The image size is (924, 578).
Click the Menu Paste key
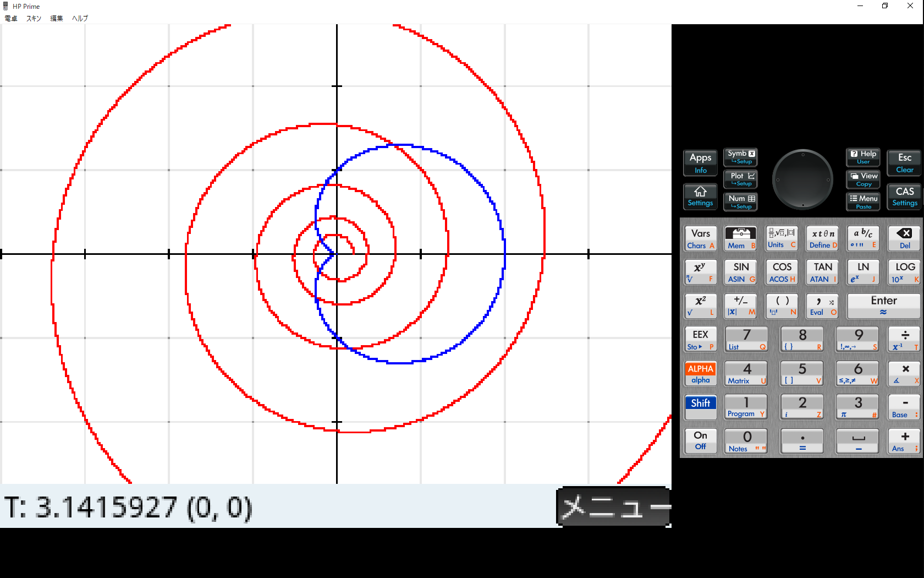863,202
